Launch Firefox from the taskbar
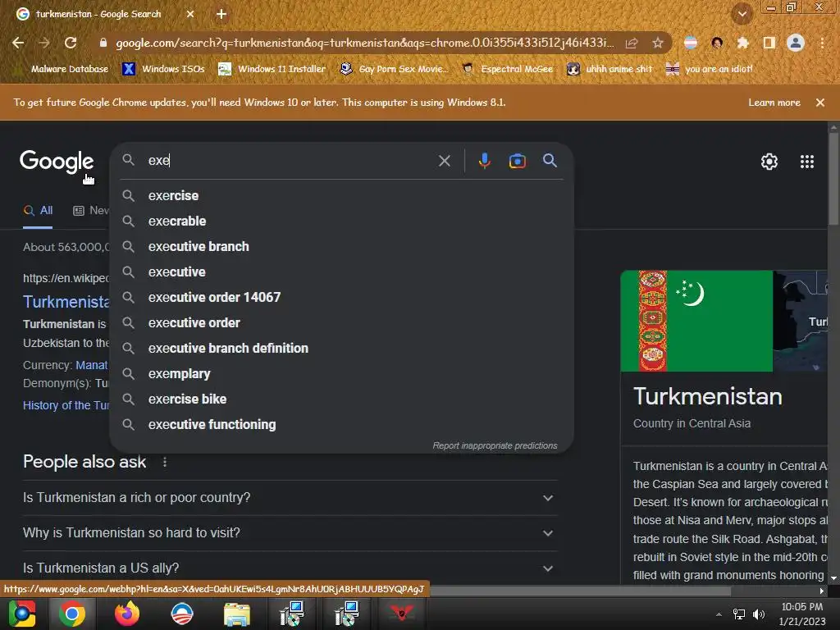Screen dimensions: 840x630 tap(127, 614)
